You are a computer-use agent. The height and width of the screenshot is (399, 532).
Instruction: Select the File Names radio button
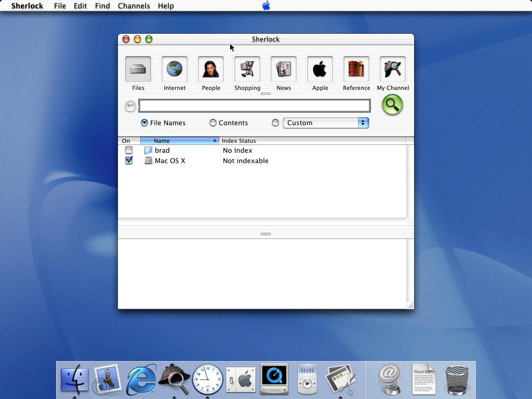point(144,123)
